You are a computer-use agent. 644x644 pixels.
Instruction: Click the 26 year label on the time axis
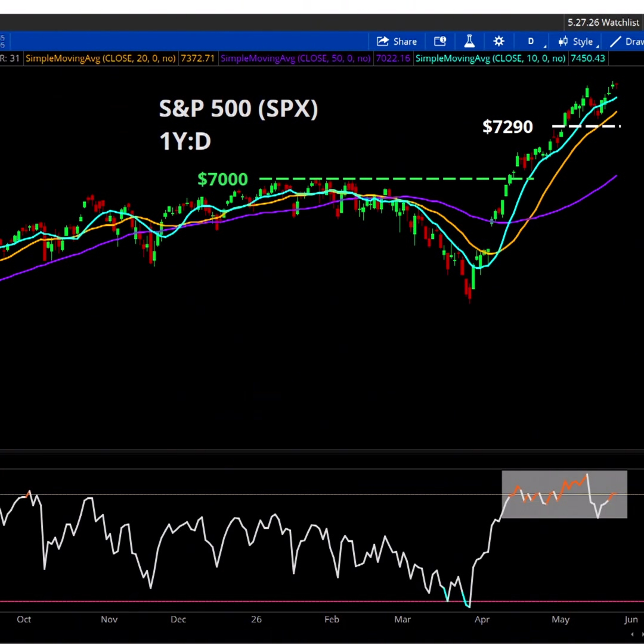256,619
